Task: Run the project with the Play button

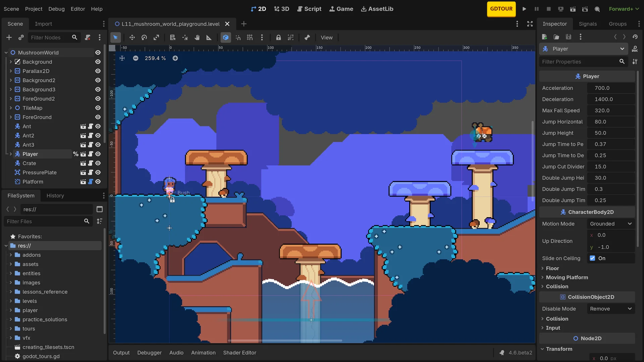Action: (524, 9)
